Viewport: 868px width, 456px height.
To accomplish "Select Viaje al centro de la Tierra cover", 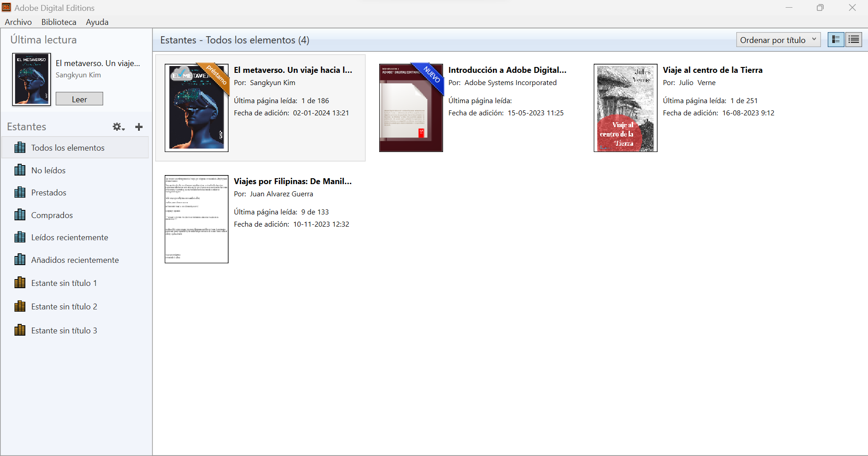I will [x=625, y=108].
